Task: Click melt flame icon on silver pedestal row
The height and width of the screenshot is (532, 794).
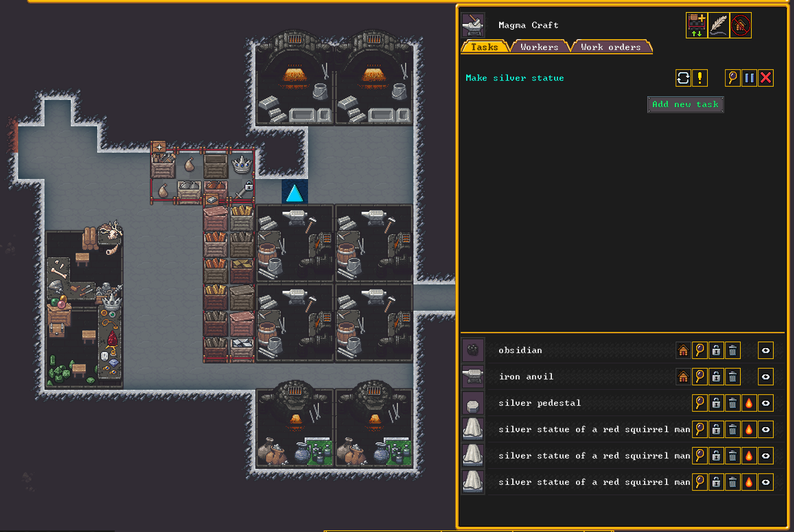Action: click(x=749, y=403)
